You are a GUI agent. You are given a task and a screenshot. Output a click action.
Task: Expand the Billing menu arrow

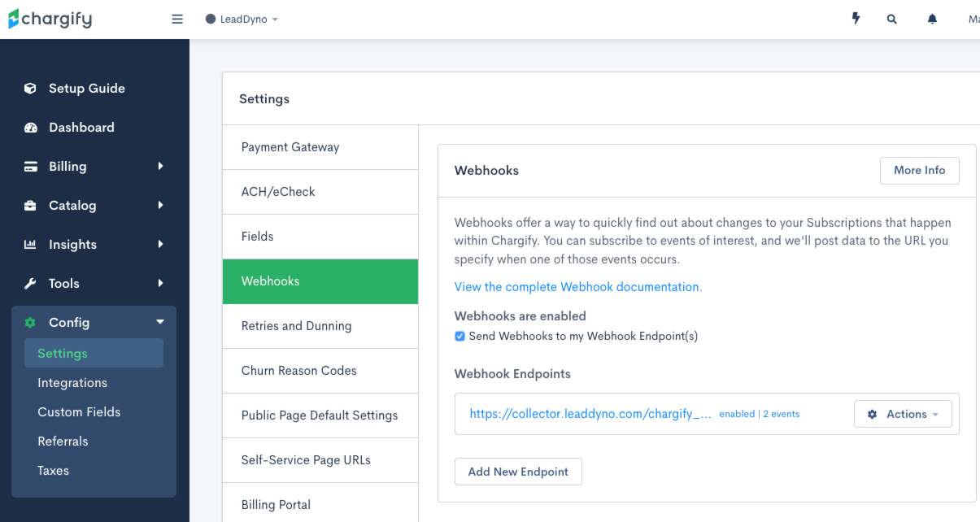click(160, 166)
